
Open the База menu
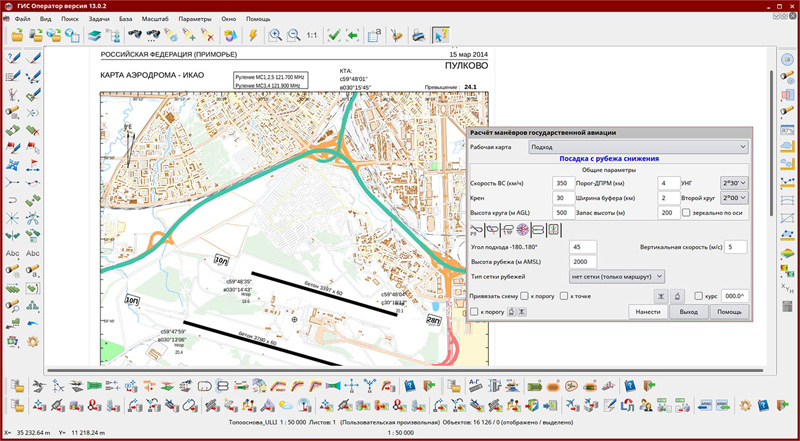pos(126,19)
